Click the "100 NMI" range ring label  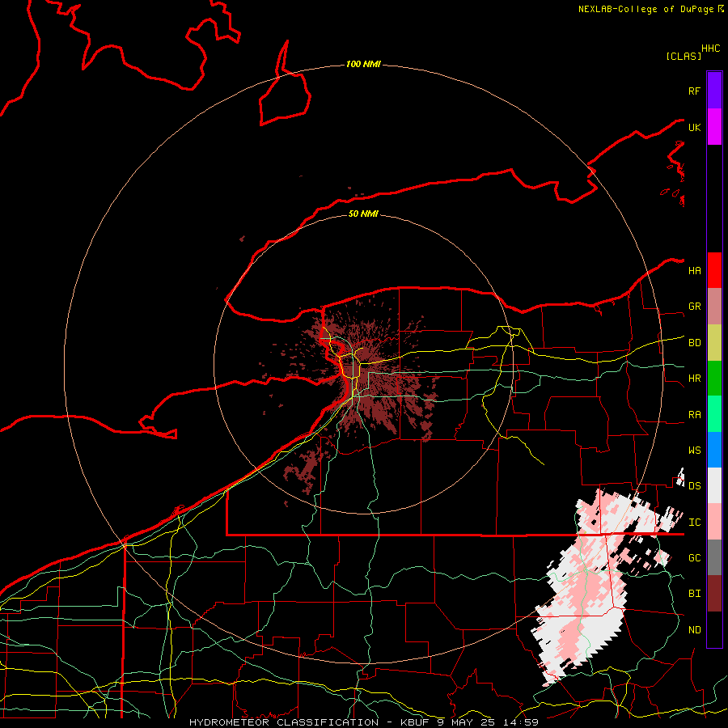pos(363,64)
